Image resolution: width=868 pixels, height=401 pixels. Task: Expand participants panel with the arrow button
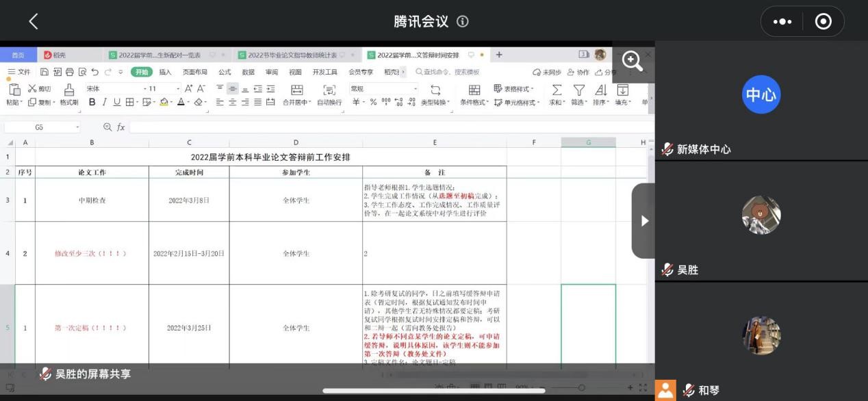pos(643,220)
